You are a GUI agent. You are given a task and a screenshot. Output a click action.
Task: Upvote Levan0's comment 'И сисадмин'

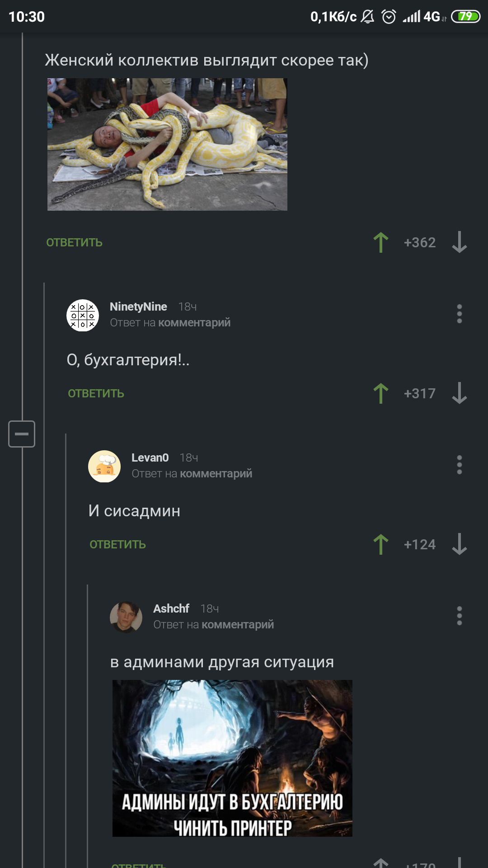[381, 545]
